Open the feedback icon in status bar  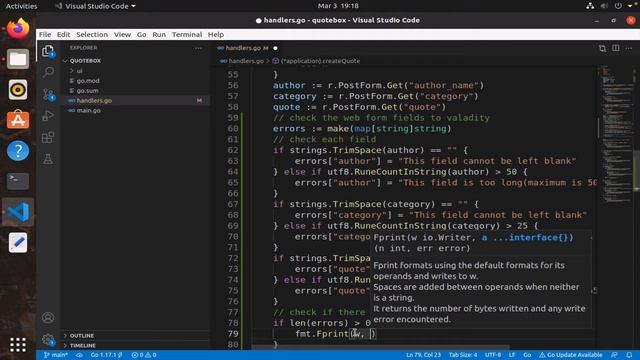614,355
